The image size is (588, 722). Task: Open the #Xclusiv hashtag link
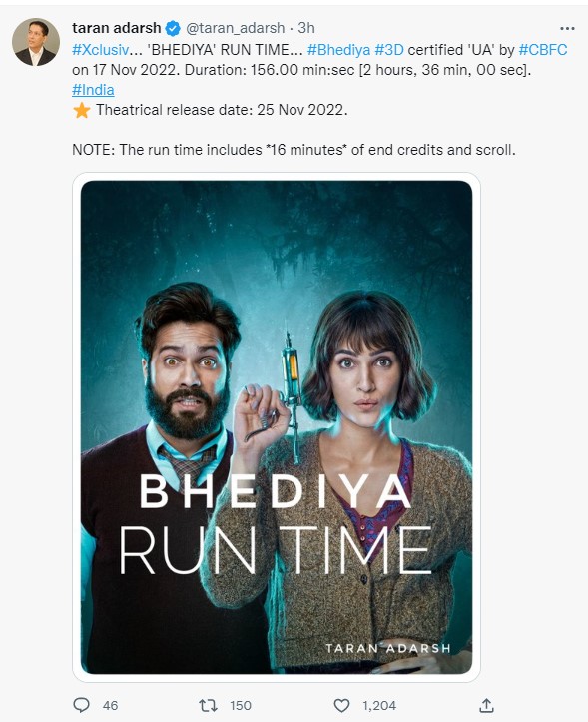pos(100,50)
